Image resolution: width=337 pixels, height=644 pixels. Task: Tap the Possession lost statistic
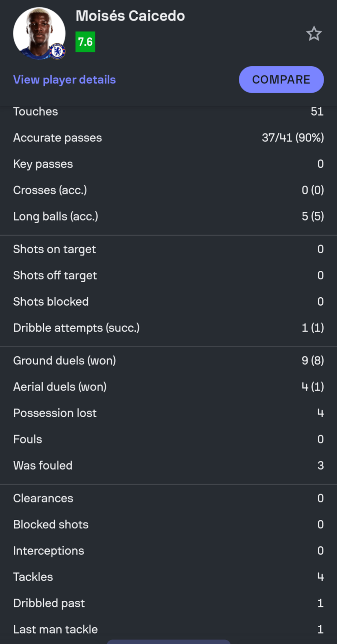pyautogui.click(x=168, y=413)
